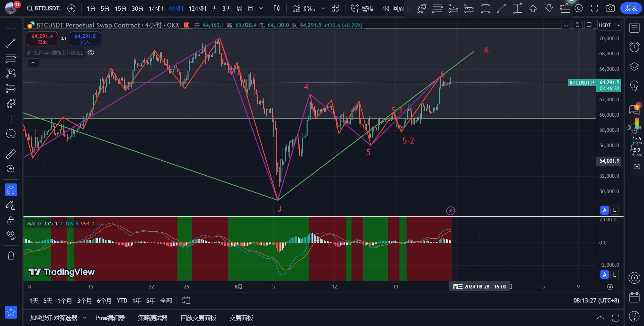644x326 pixels.
Task: Open the USDT currency dropdown
Action: (x=609, y=25)
